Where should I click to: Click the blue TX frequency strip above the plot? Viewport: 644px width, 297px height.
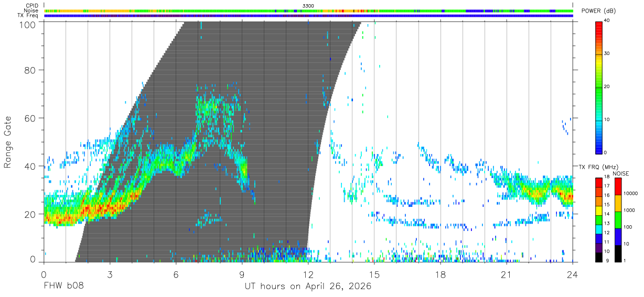point(308,16)
